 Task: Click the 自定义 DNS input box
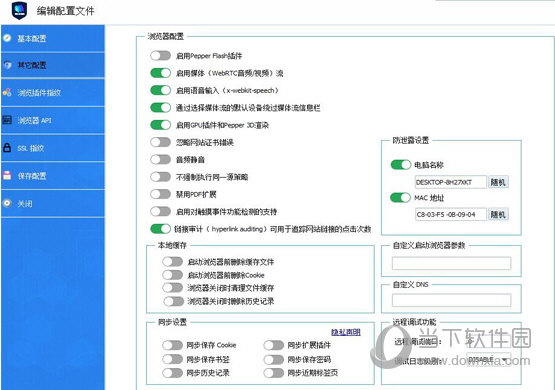[451, 300]
